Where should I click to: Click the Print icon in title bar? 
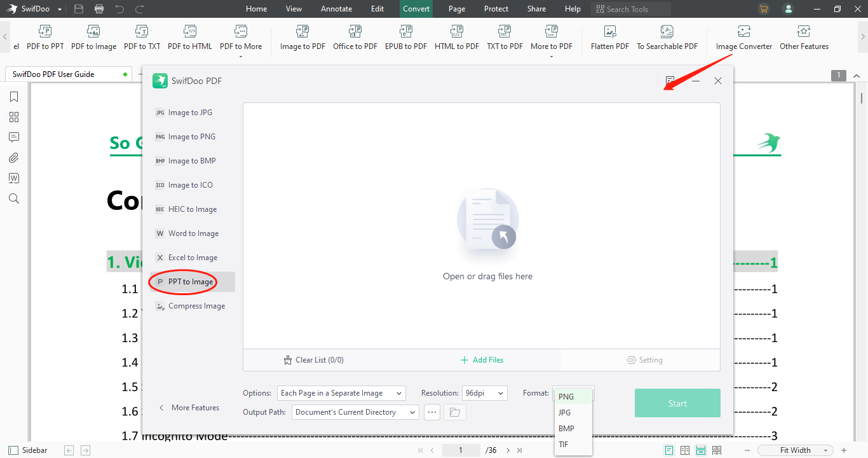pos(99,9)
